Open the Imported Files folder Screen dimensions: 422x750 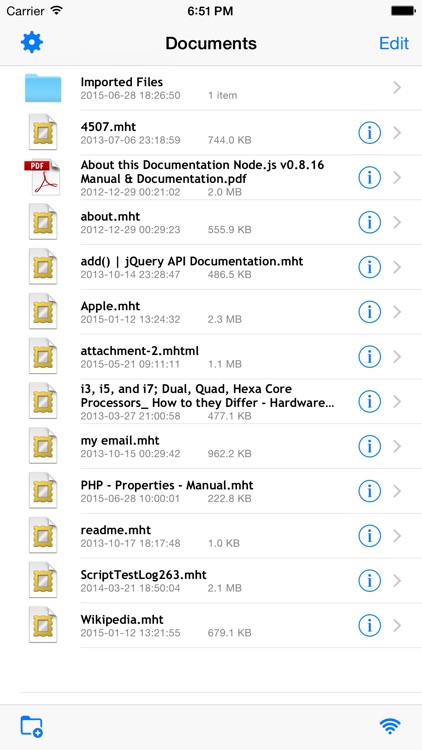[x=211, y=88]
